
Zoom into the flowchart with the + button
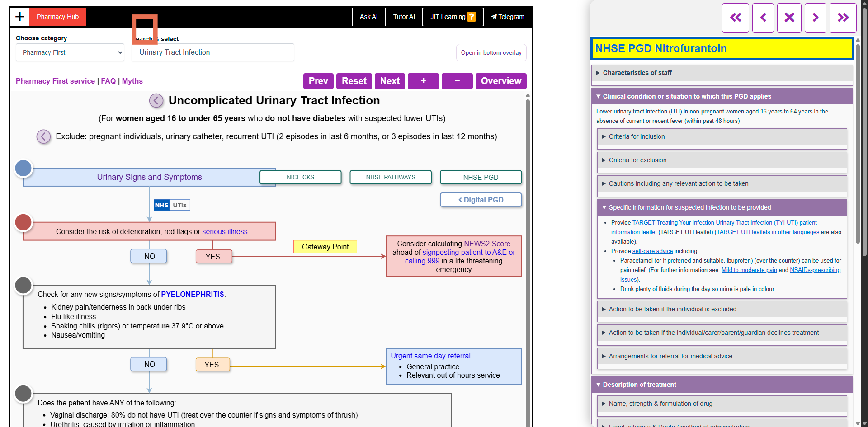click(x=423, y=81)
